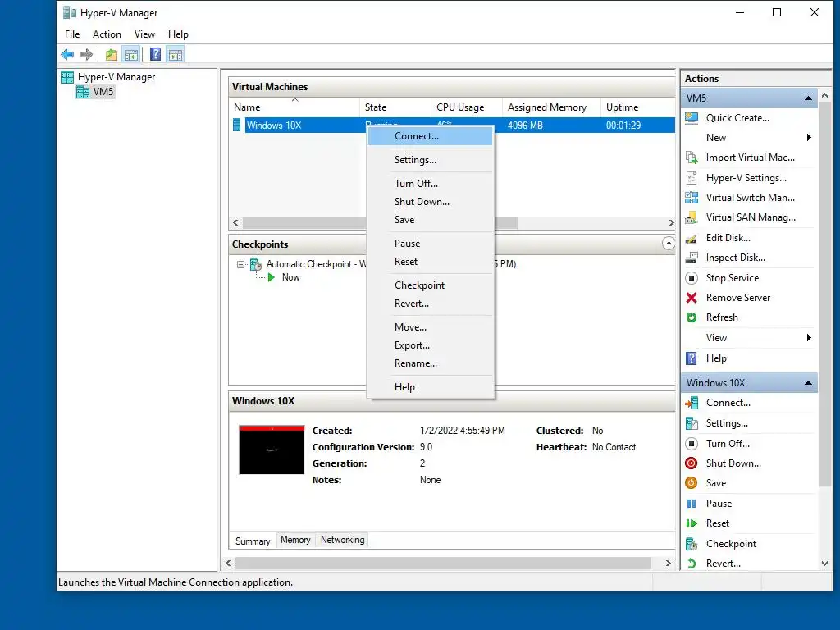Click the Turn Off icon in Actions pane
This screenshot has height=630, width=840.
pyautogui.click(x=692, y=444)
